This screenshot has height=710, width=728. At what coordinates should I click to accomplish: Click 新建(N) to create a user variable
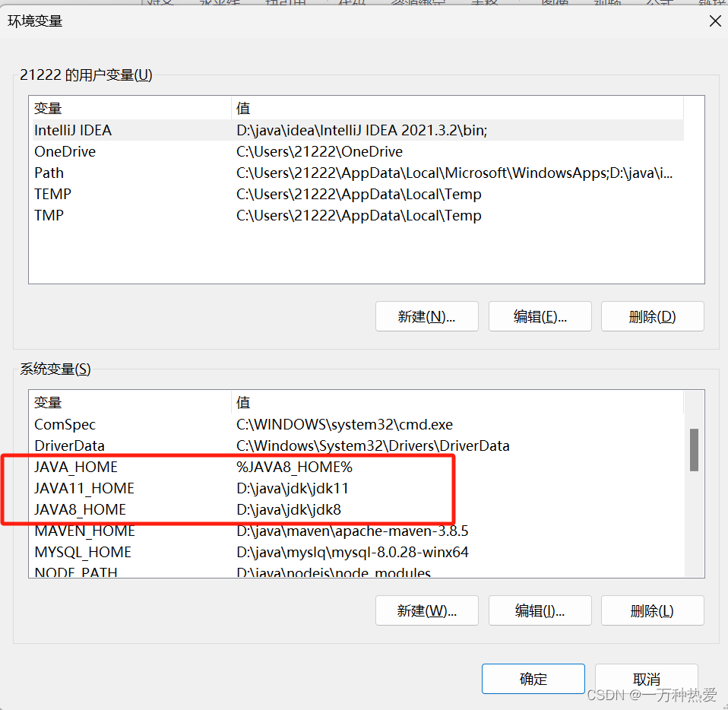[x=426, y=316]
